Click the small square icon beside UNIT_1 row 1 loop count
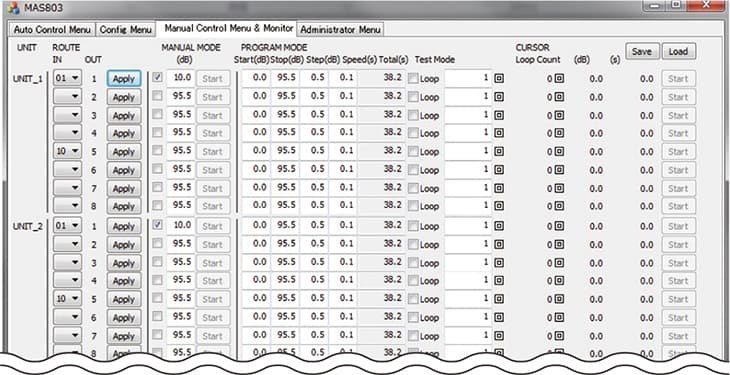730x375 pixels. pos(499,79)
